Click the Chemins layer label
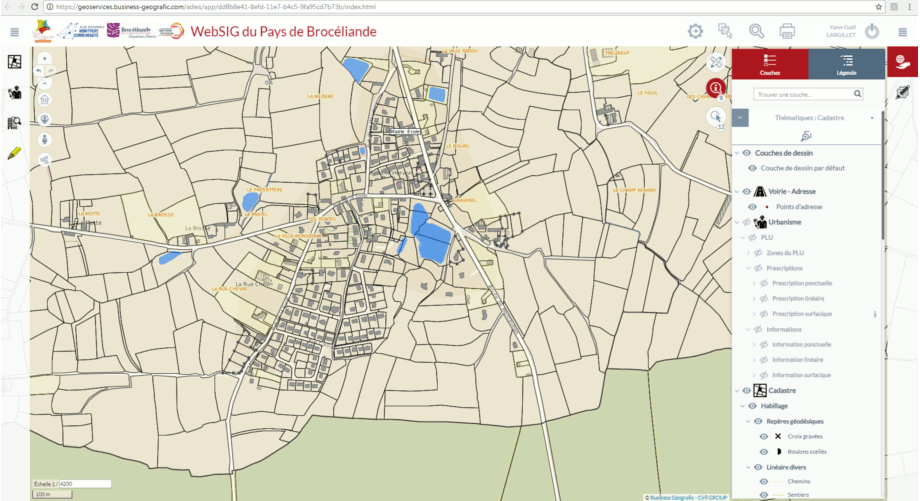Image resolution: width=920 pixels, height=501 pixels. pyautogui.click(x=798, y=482)
